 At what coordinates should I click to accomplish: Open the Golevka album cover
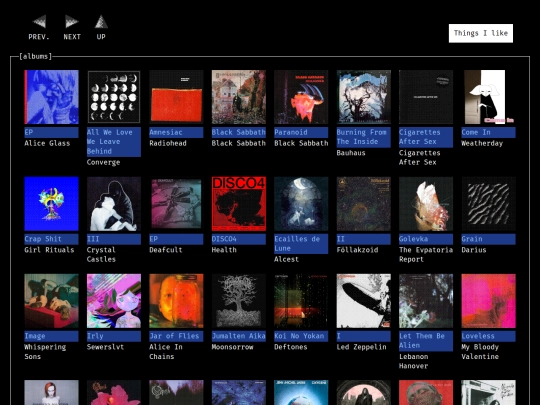(x=426, y=204)
